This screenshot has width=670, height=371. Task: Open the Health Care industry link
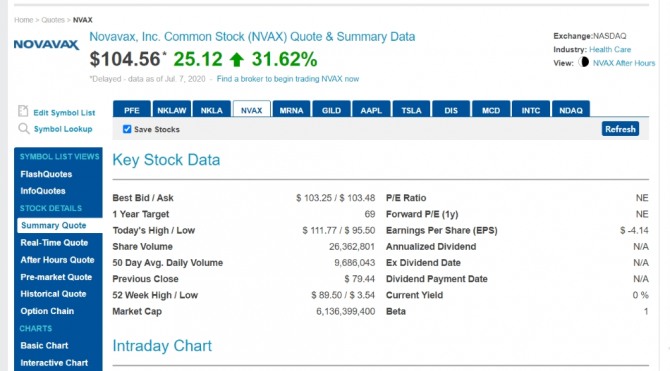[610, 50]
